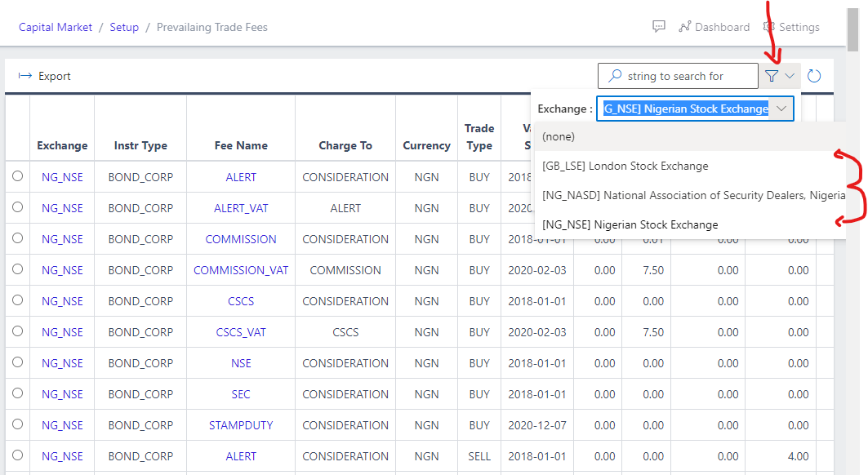Open the STAMPDUTY fee link
This screenshot has width=868, height=475.
click(240, 424)
